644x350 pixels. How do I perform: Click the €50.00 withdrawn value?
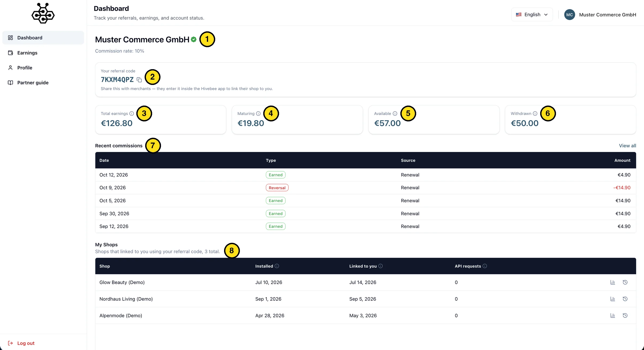pyautogui.click(x=524, y=123)
